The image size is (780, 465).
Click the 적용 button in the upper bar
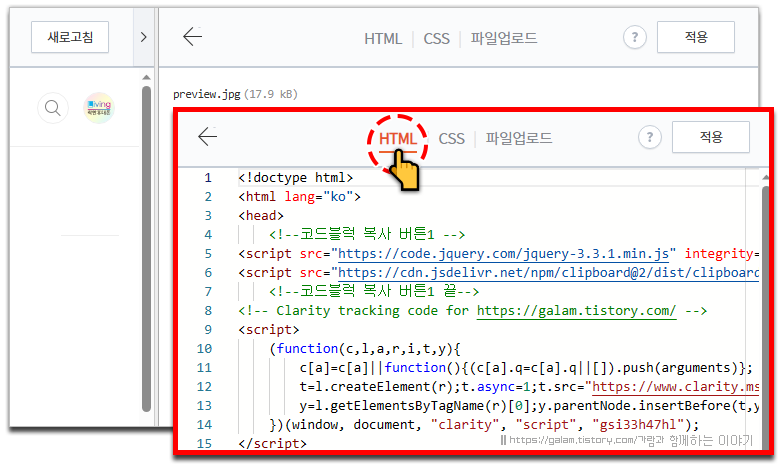pyautogui.click(x=695, y=37)
